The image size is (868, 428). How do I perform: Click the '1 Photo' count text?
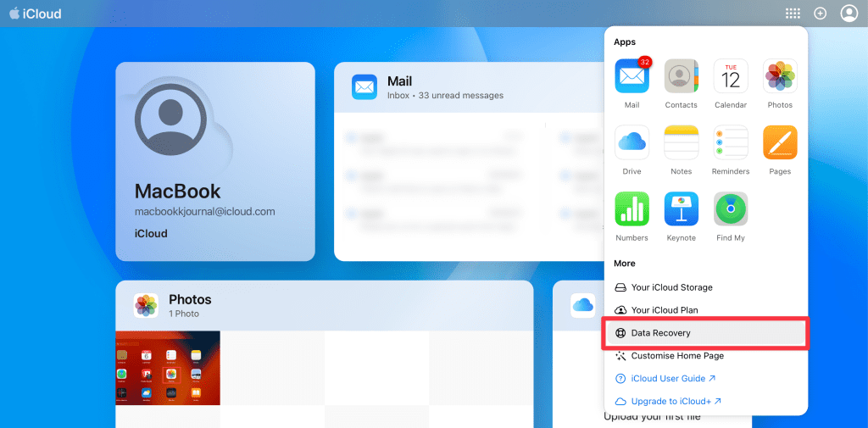pyautogui.click(x=184, y=314)
